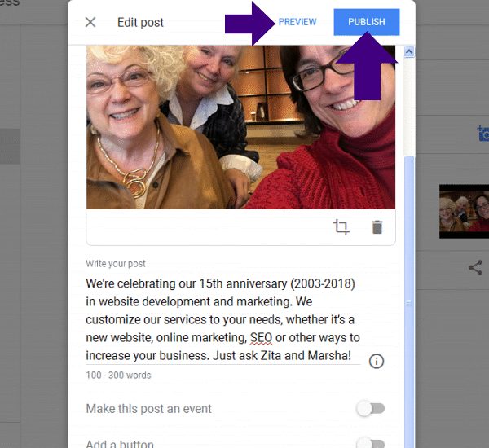Image resolution: width=489 pixels, height=448 pixels.
Task: Click the add photo camera icon behind dialog
Action: pos(483,133)
